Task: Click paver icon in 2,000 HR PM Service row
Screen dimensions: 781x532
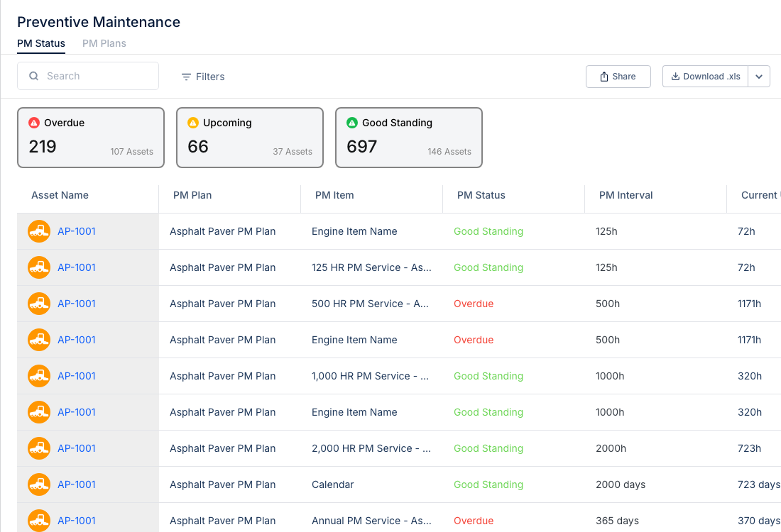Action: pyautogui.click(x=39, y=448)
